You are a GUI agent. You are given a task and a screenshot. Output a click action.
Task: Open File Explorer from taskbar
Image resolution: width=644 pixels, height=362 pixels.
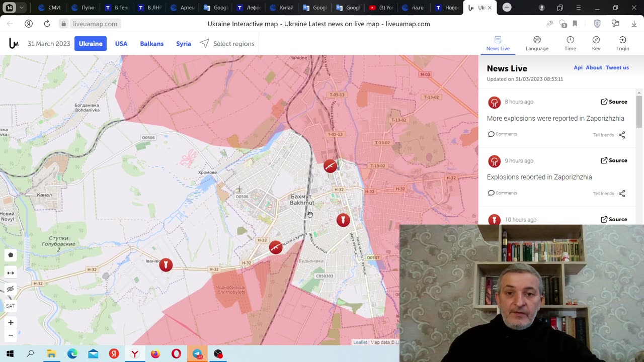coord(51,354)
